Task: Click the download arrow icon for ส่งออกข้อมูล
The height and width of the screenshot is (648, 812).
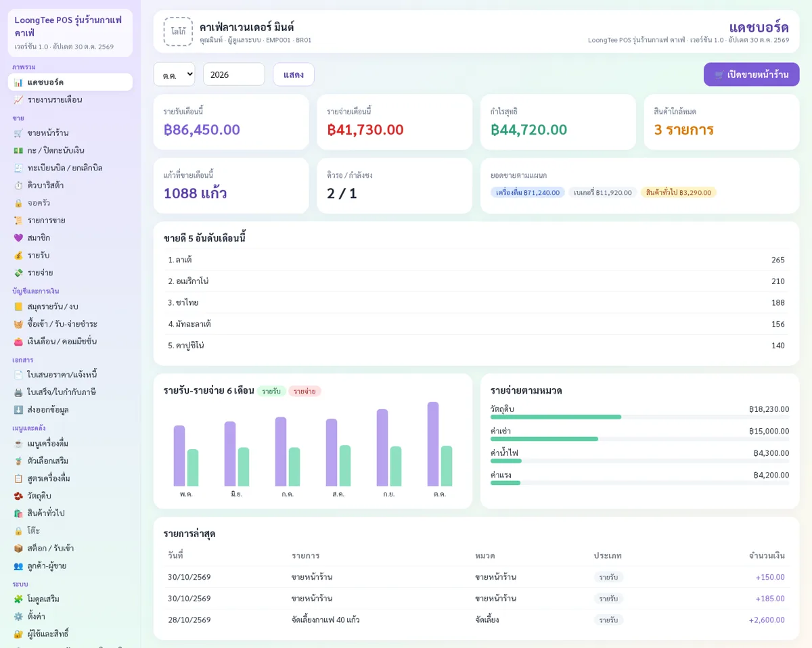Action: [18, 410]
